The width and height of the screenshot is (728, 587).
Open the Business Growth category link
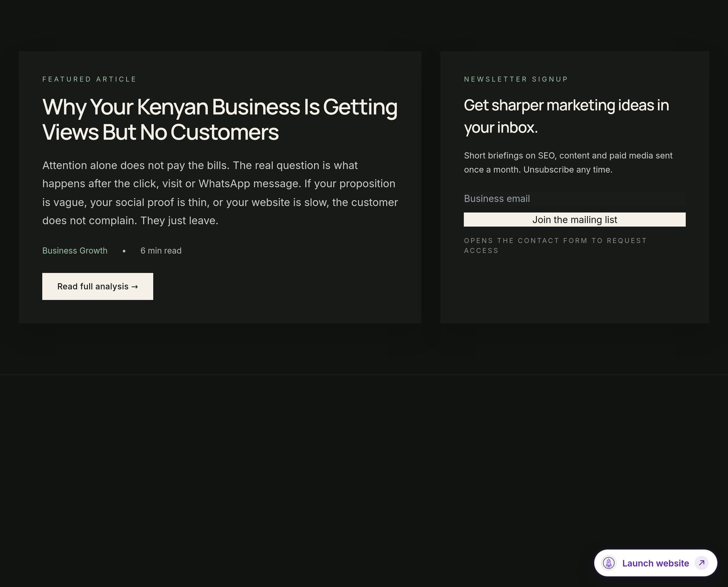[x=75, y=251]
